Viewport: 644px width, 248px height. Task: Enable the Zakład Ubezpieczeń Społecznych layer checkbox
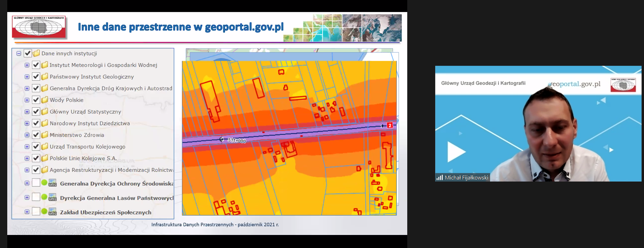tap(36, 211)
